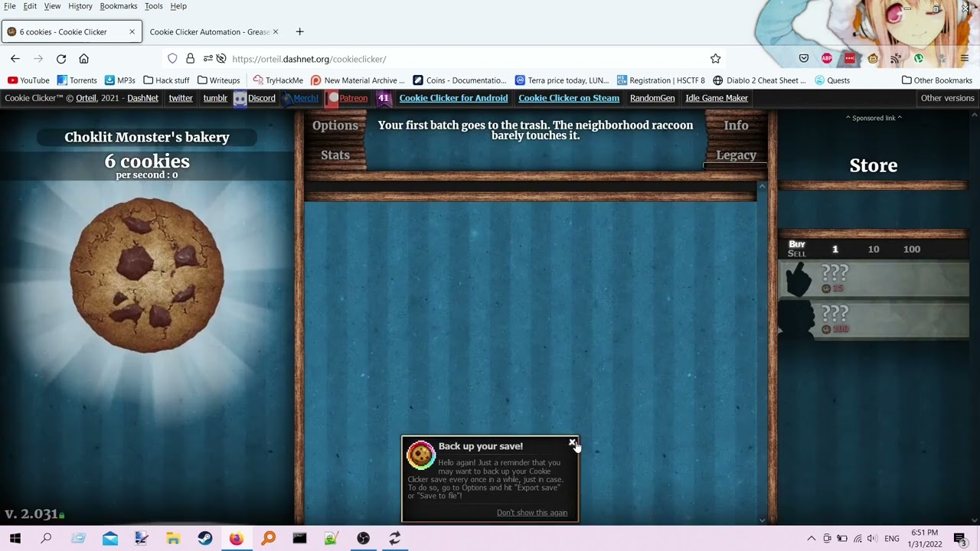Open the Merch link
Viewport: 980px width, 551px height.
tap(300, 98)
